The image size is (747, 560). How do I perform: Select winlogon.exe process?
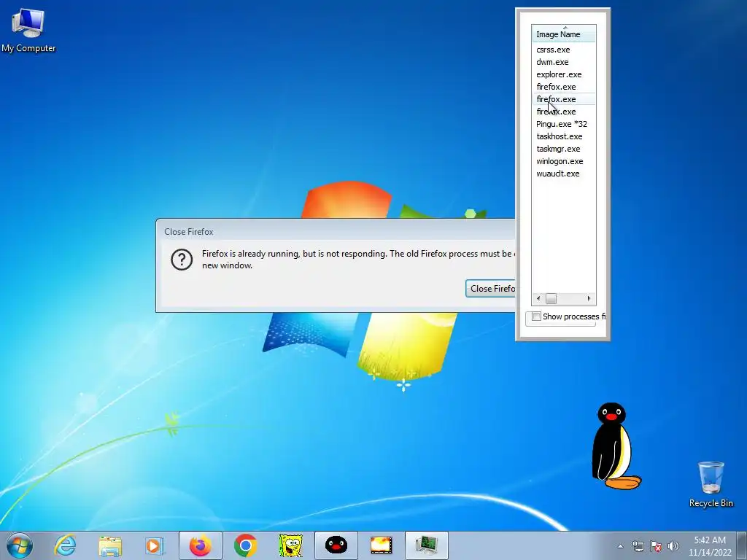[x=564, y=161]
